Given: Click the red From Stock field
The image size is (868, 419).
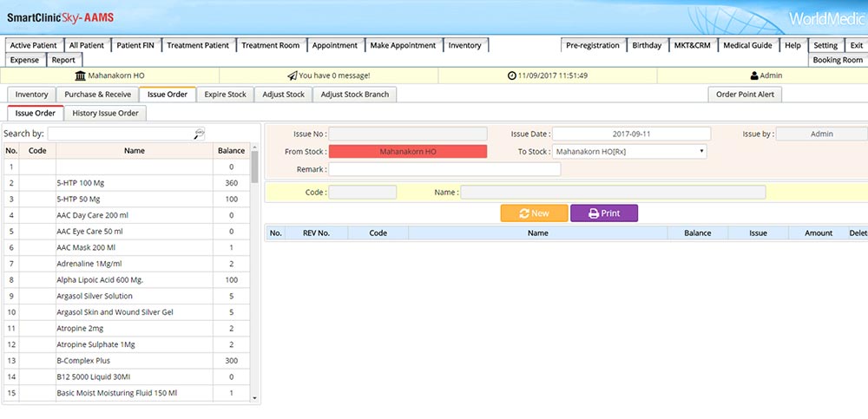Looking at the screenshot, I should (x=408, y=152).
